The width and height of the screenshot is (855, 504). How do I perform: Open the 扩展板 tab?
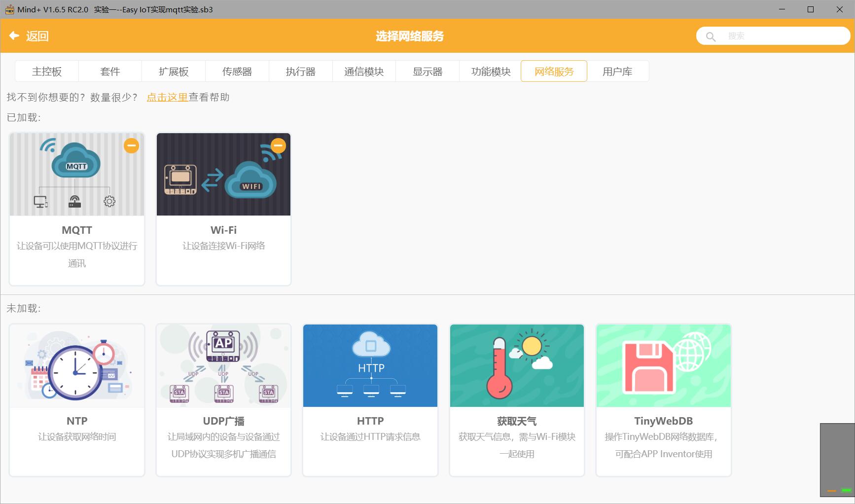[x=174, y=72]
